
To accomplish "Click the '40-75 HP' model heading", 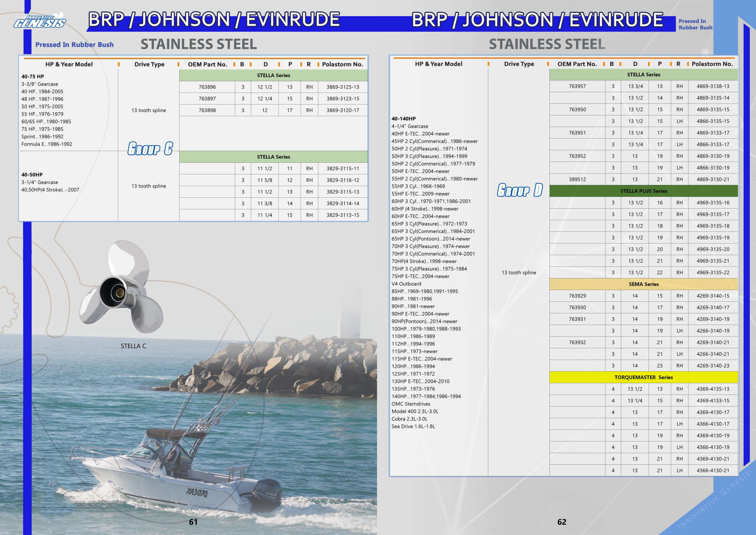I will tap(33, 76).
